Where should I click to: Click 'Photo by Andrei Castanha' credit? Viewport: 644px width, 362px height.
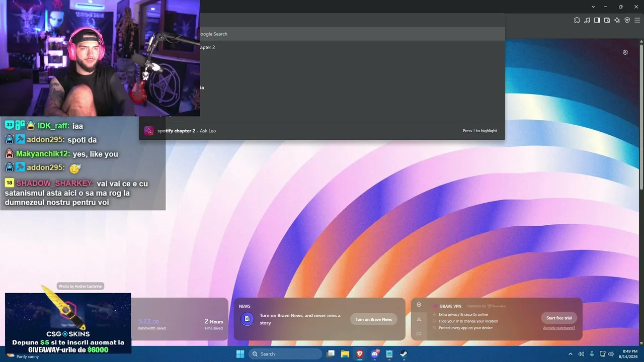point(80,286)
